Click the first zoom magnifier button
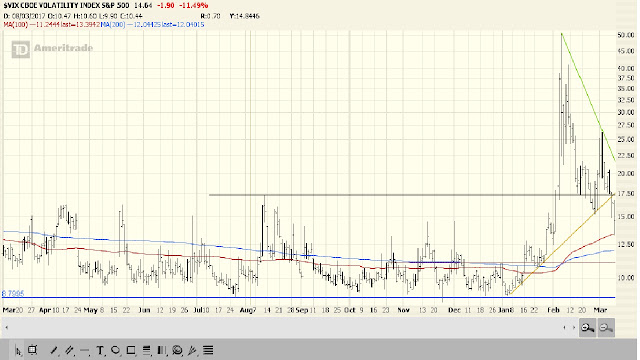The image size is (640, 360). [587, 328]
